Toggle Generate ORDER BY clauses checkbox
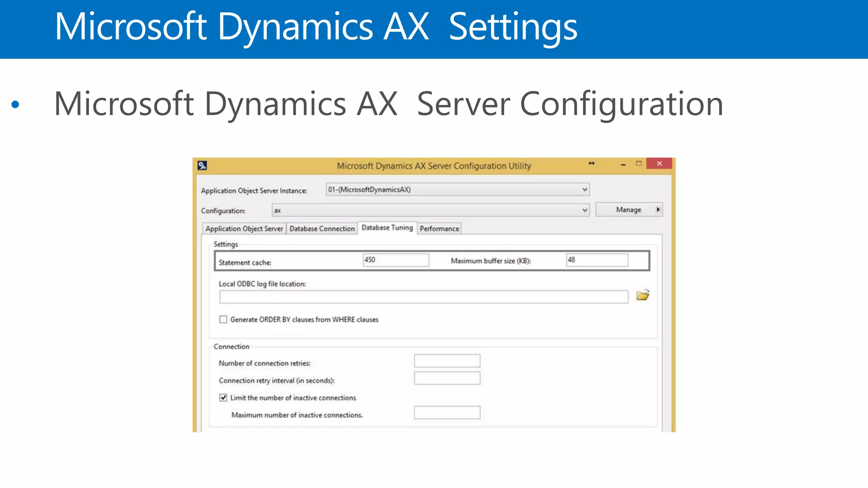The height and width of the screenshot is (488, 868). 223,319
